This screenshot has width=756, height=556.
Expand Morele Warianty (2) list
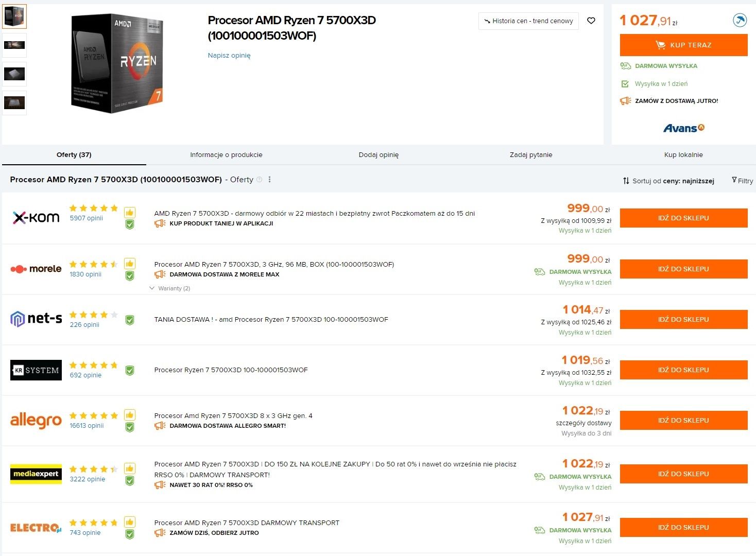(170, 288)
